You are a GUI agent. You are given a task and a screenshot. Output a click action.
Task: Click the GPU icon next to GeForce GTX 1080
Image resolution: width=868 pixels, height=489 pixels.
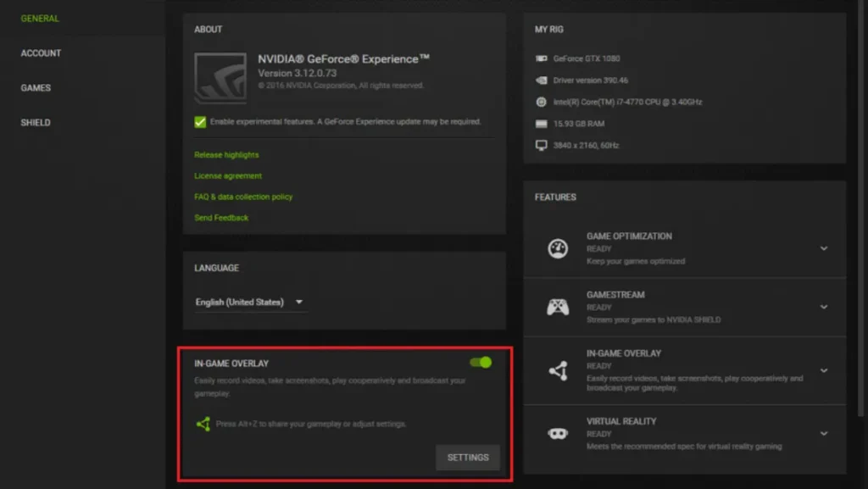tap(542, 59)
